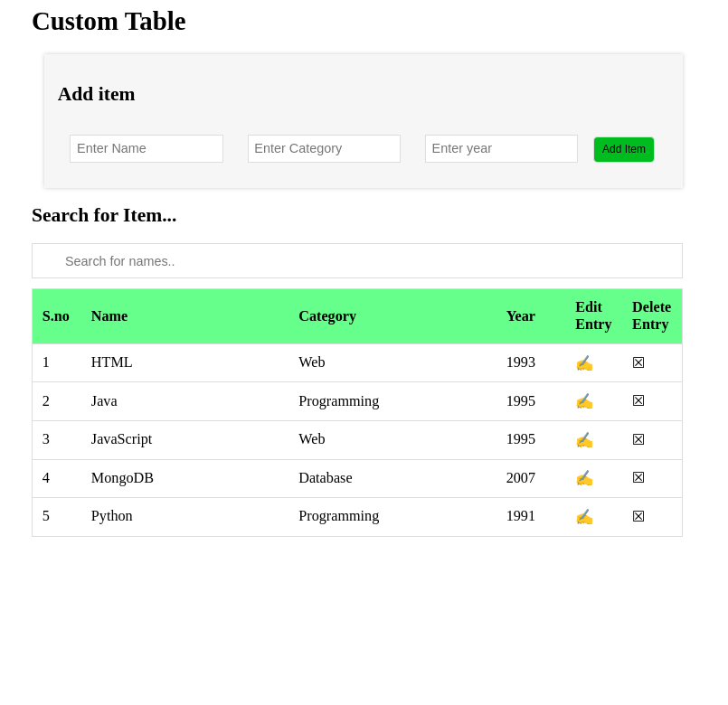Edit the MongoDB entry
The width and height of the screenshot is (728, 705).
pos(584,478)
